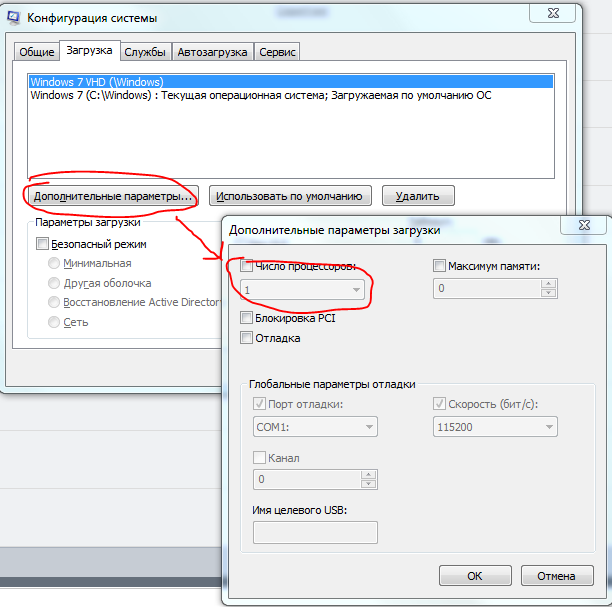Screen dimensions: 612x607
Task: Select the Загрузка tab
Action: [x=89, y=50]
